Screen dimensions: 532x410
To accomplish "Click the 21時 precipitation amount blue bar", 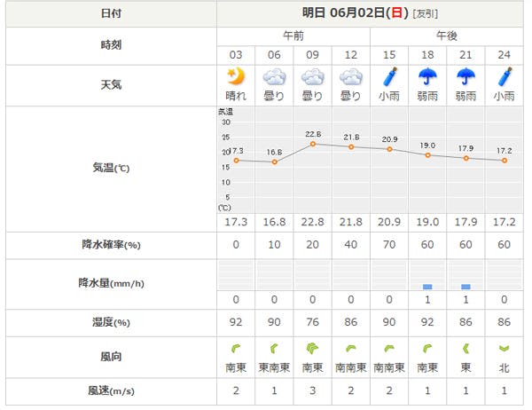I will point(465,287).
